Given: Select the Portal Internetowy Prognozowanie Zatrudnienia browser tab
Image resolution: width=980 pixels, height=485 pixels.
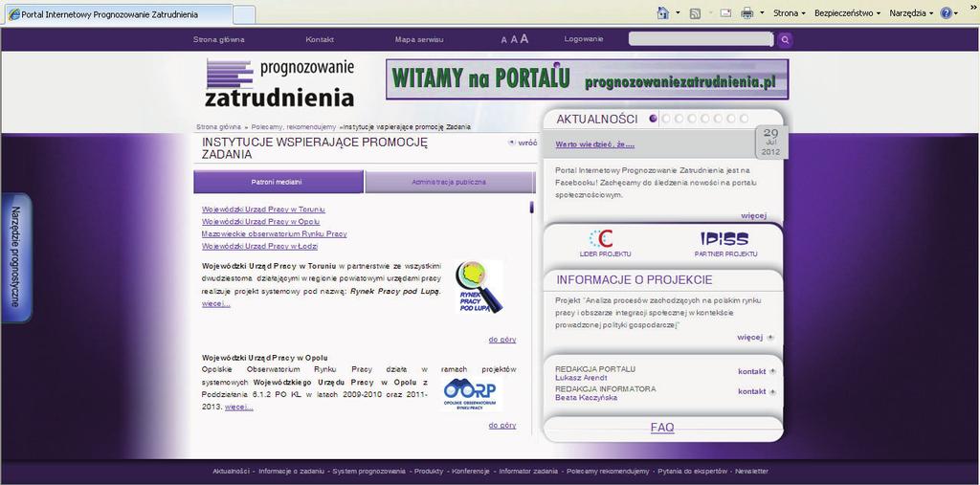Looking at the screenshot, I should pos(119,13).
